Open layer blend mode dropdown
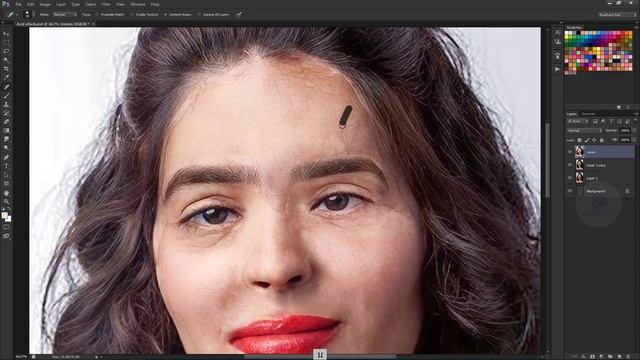The width and height of the screenshot is (640, 360). tap(584, 131)
